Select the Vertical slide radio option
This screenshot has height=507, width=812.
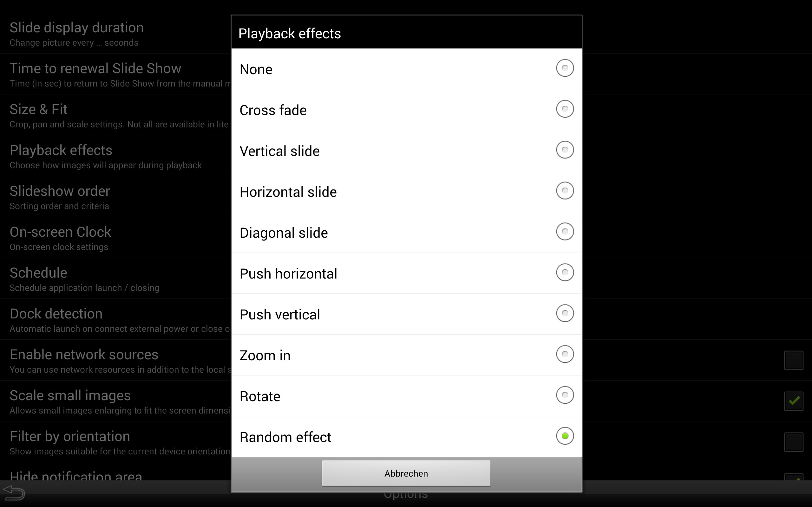565,150
